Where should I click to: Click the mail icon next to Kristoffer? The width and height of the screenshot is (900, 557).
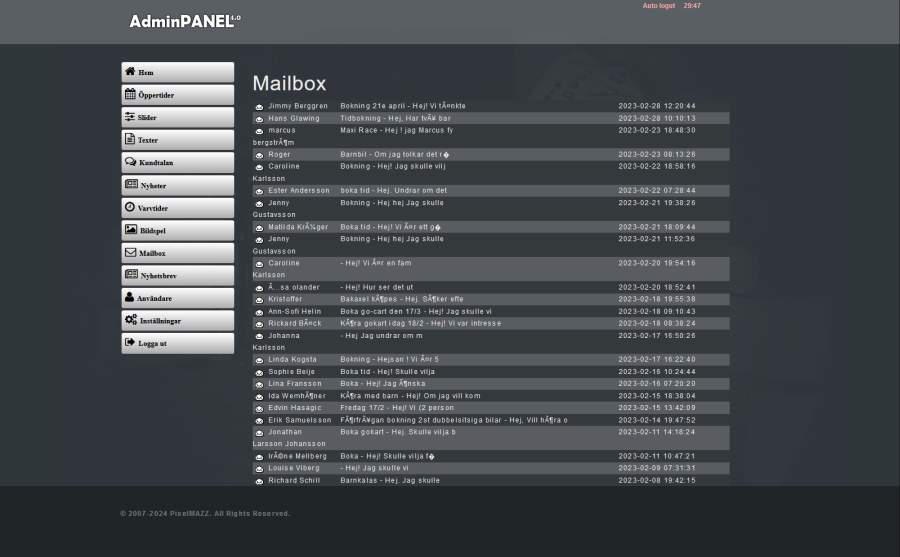tap(259, 300)
